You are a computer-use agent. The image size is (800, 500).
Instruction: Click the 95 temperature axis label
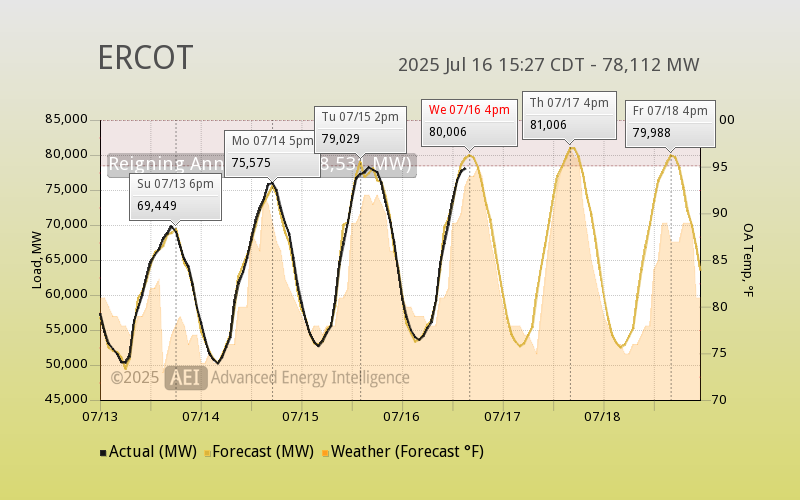point(720,167)
